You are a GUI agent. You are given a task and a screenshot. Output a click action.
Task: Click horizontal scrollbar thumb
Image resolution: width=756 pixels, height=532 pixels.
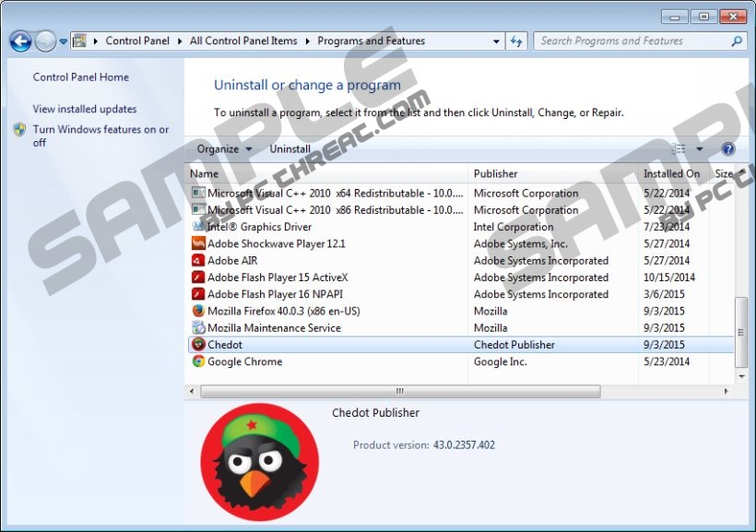[x=400, y=391]
